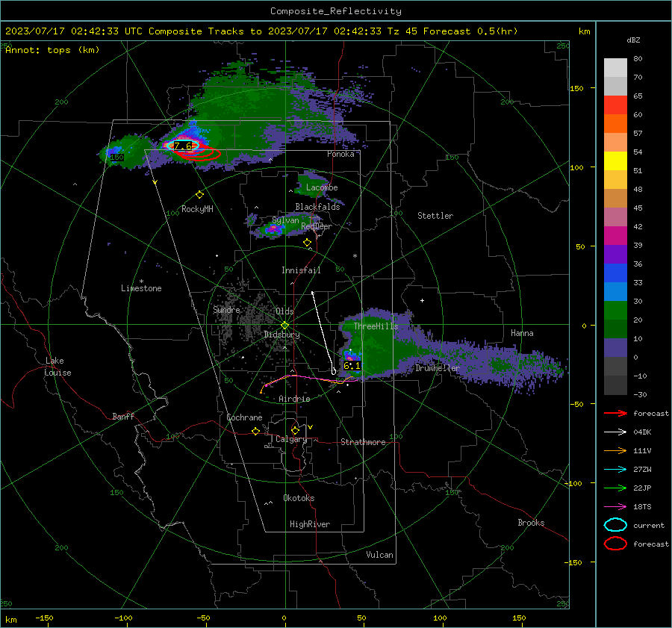
Task: Select the blue swatch between 36 and 33 dBZ
Action: point(615,273)
